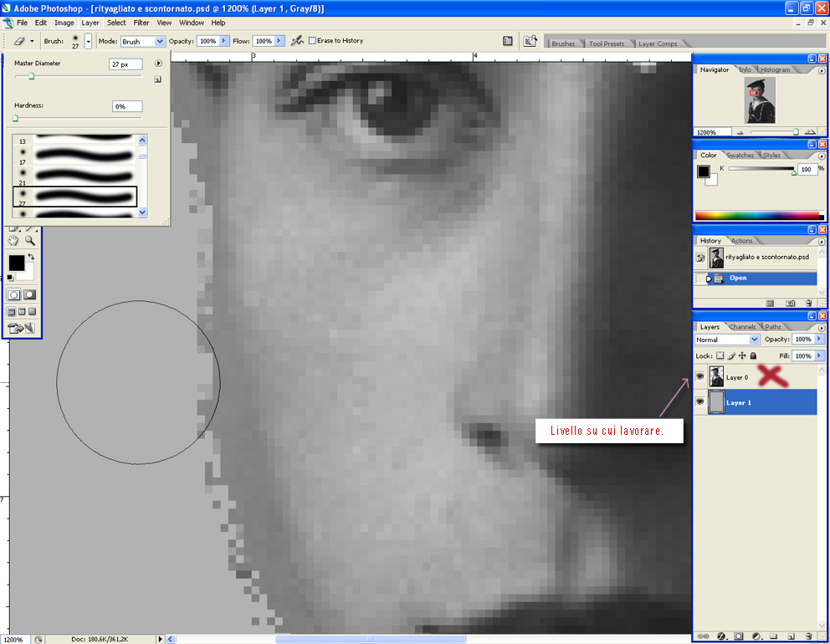Add a layer mask from Layers panel
The width and height of the screenshot is (830, 644).
pyautogui.click(x=738, y=636)
